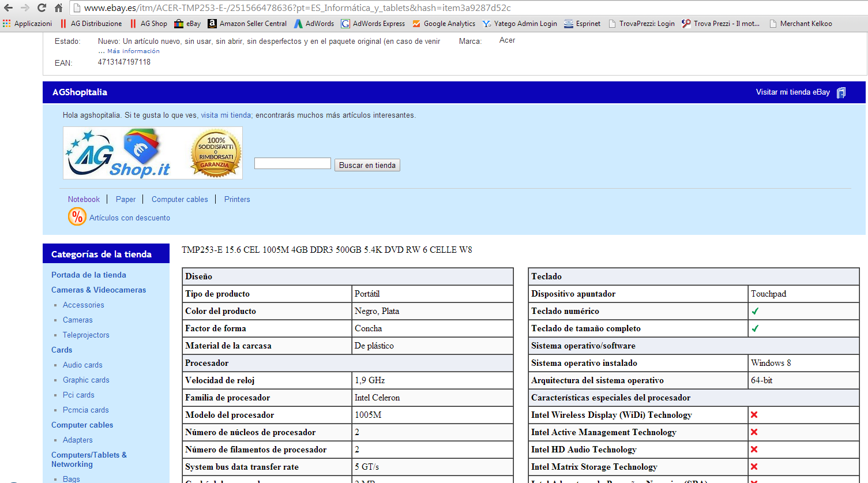Open the eBay bookmark
The width and height of the screenshot is (868, 483).
(x=187, y=24)
